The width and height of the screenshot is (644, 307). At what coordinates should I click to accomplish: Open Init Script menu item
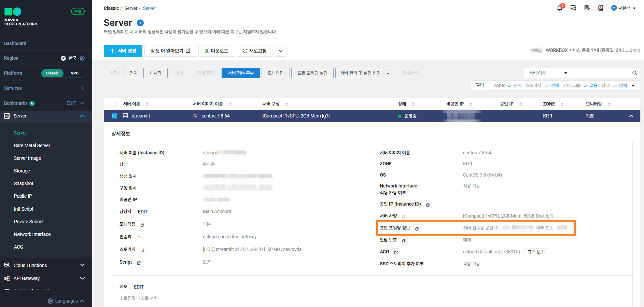24,209
